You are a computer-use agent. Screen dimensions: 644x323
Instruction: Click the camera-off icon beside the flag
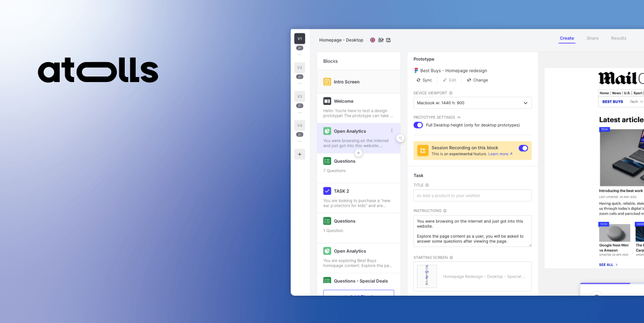(381, 40)
